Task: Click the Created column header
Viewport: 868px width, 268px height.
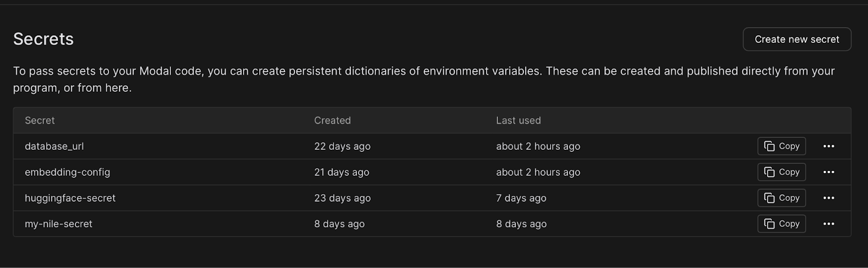Action: [x=332, y=120]
